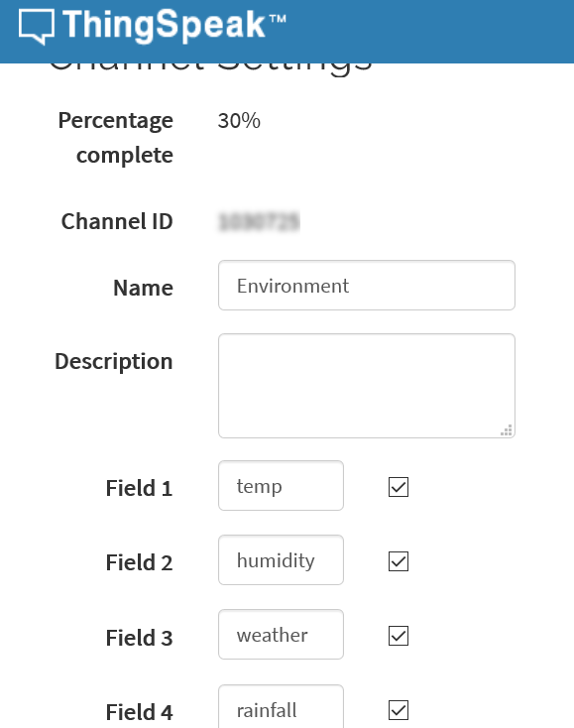Click inside the empty Description text area

tap(367, 386)
